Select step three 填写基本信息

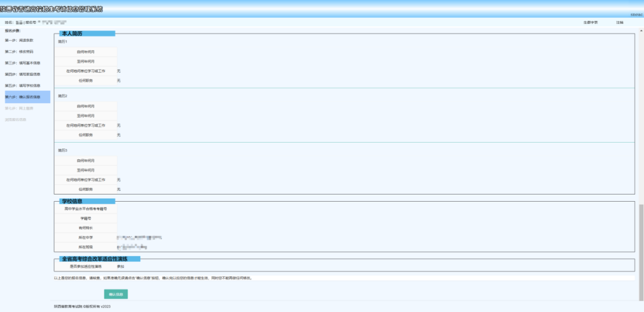click(22, 63)
